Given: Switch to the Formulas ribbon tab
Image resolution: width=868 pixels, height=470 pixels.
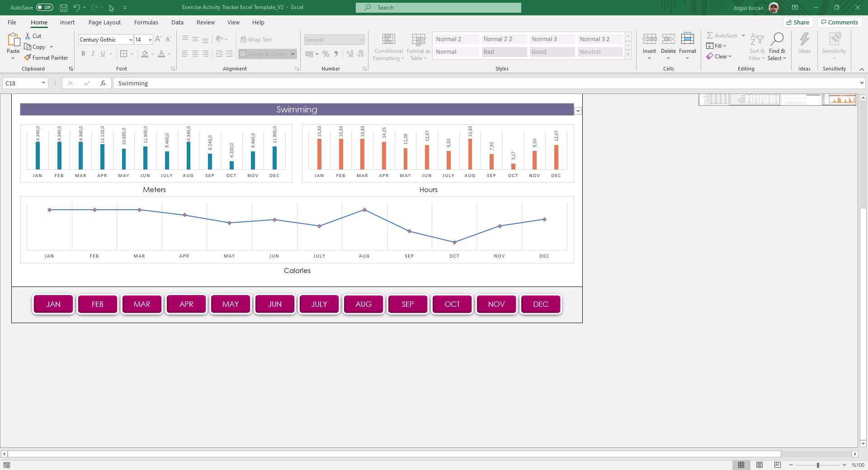Looking at the screenshot, I should coord(146,22).
